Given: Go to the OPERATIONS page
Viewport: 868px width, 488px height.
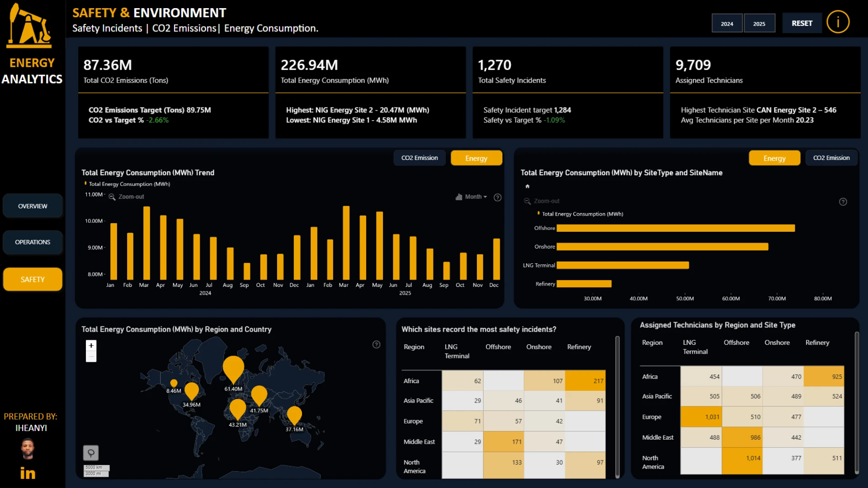Looking at the screenshot, I should coord(33,242).
